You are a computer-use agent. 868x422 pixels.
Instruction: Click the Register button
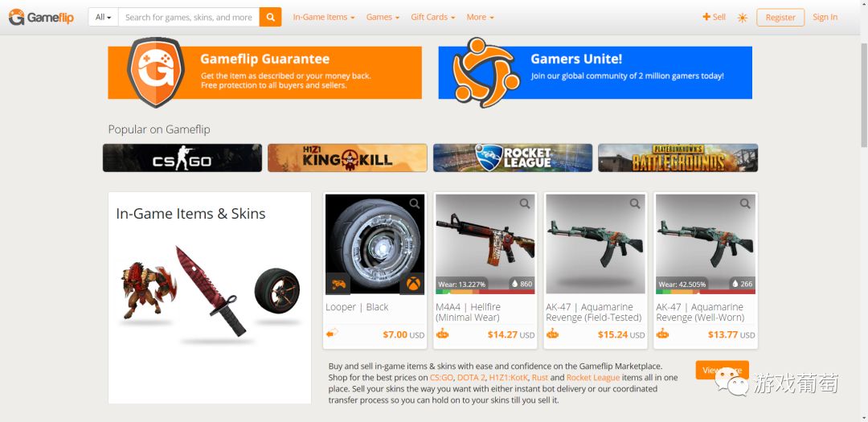tap(780, 17)
